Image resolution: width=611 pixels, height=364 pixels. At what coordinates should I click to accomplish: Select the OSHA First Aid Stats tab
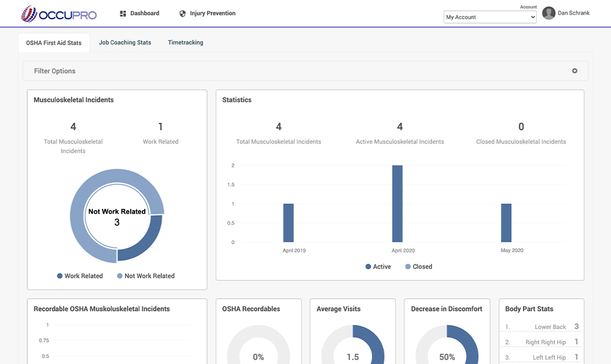(54, 43)
